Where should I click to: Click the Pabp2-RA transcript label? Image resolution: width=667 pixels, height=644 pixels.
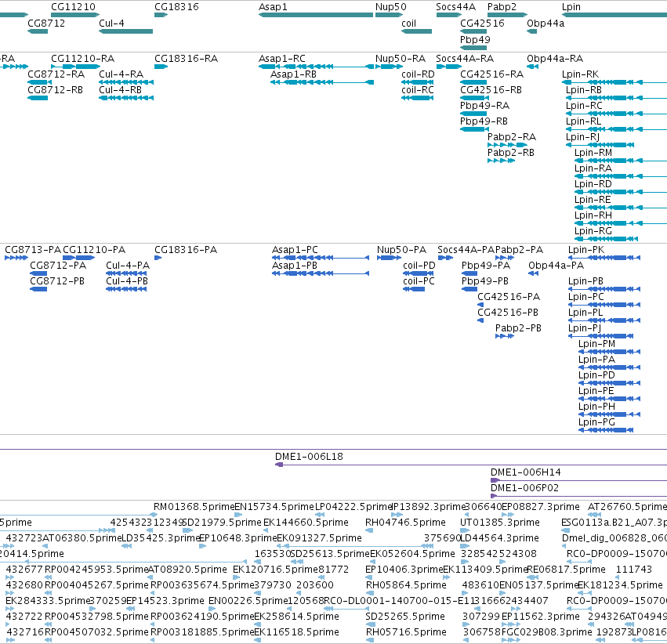[x=512, y=137]
